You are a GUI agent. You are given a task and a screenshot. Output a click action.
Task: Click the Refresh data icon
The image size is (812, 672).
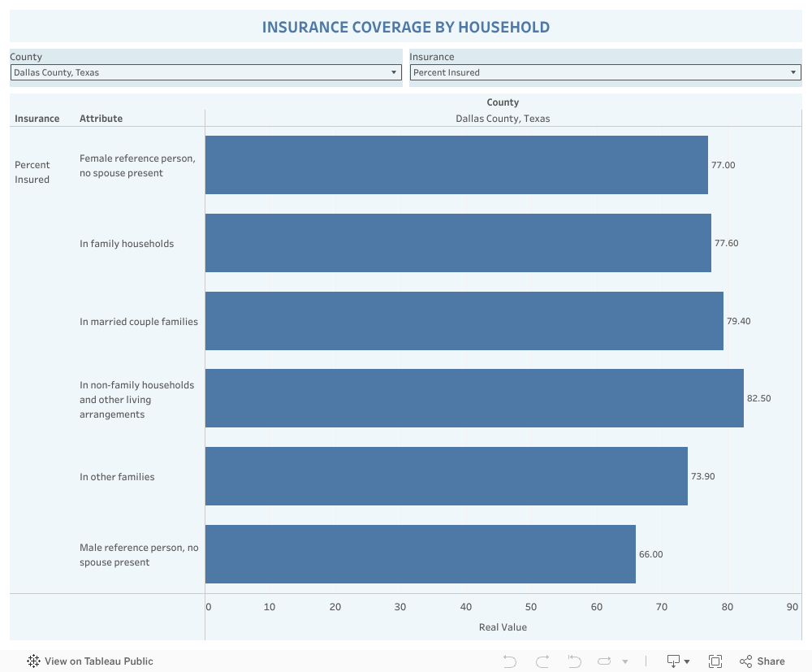pyautogui.click(x=605, y=661)
